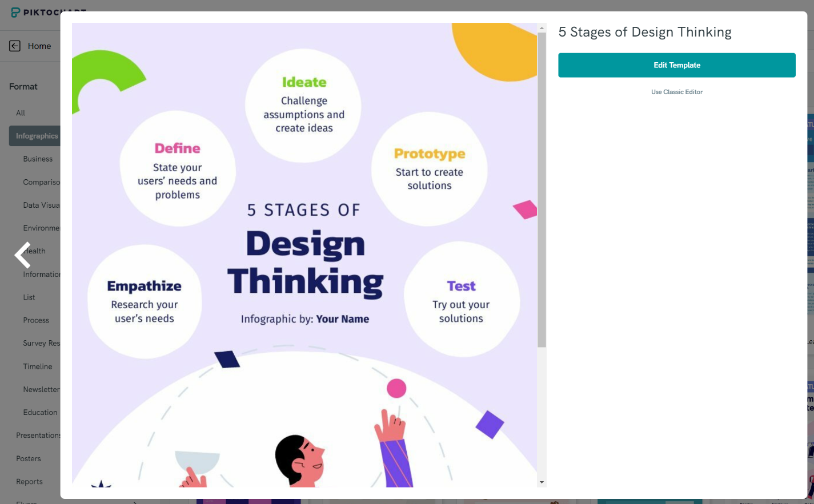Click the Design Thinking template preview image

point(304,255)
